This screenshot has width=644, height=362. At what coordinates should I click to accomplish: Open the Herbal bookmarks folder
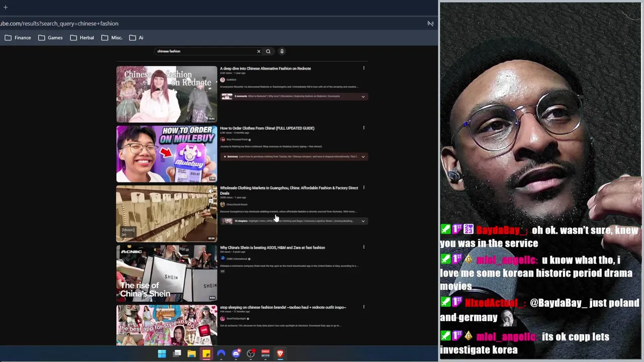pos(82,38)
